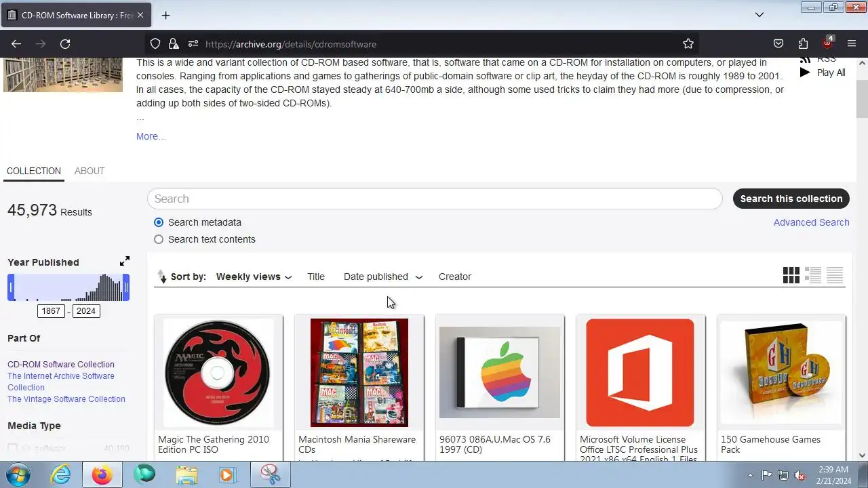Screen dimensions: 868x488
Task: Open Macintosh Mania Shareware CDs thumbnail
Action: tap(359, 373)
